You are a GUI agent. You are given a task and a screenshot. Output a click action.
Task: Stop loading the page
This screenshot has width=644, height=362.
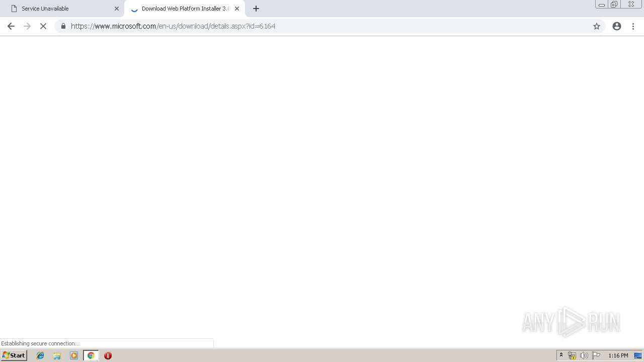[43, 26]
